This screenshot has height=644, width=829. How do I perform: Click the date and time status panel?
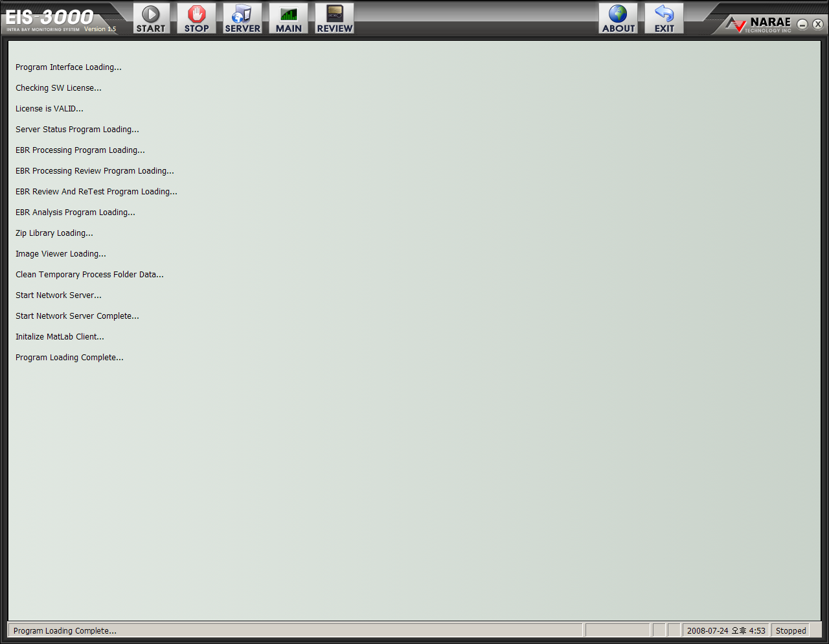pyautogui.click(x=726, y=630)
